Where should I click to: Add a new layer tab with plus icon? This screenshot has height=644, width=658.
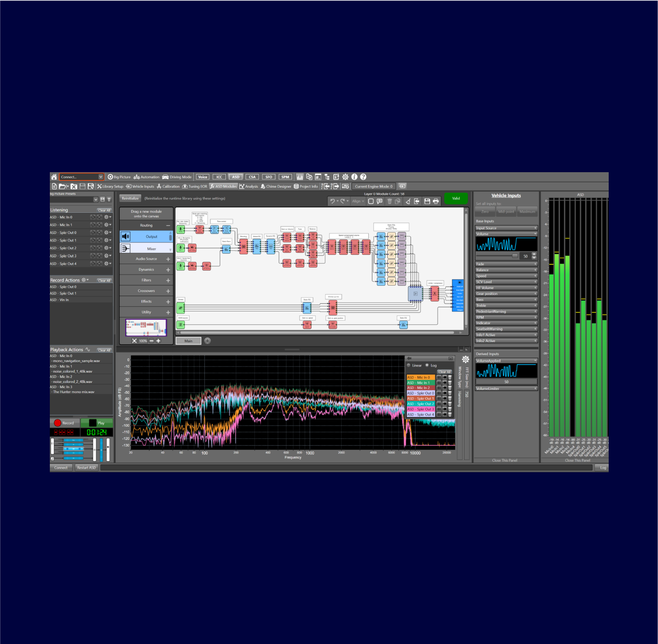(x=208, y=341)
